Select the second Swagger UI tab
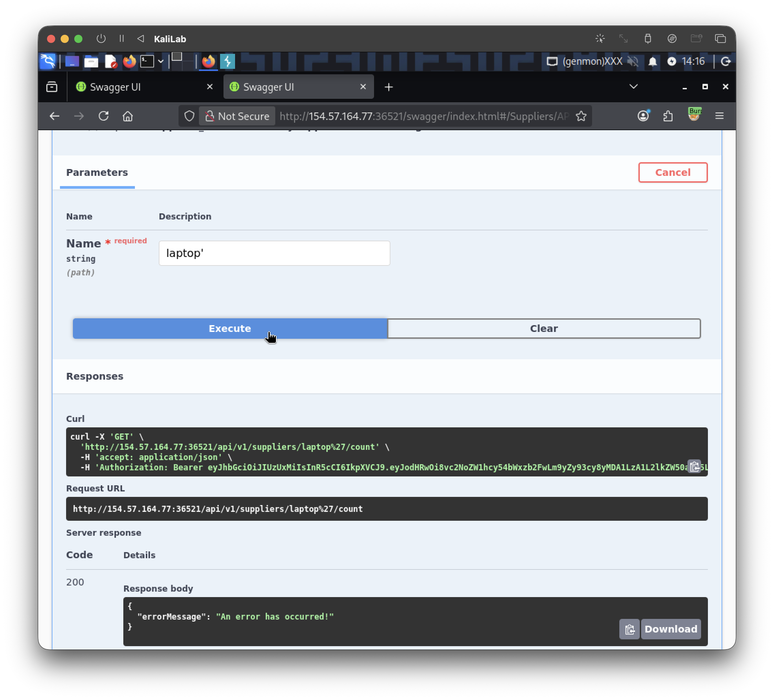The image size is (774, 700). [x=298, y=87]
